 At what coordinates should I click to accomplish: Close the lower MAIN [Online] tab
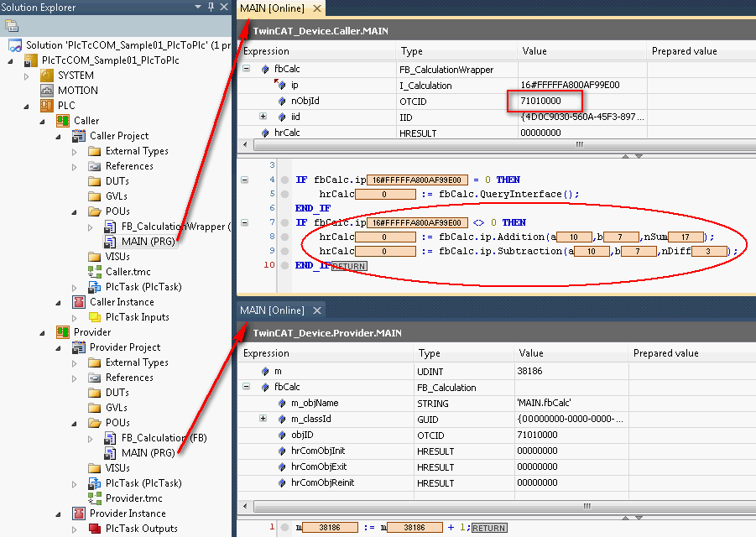pyautogui.click(x=317, y=310)
